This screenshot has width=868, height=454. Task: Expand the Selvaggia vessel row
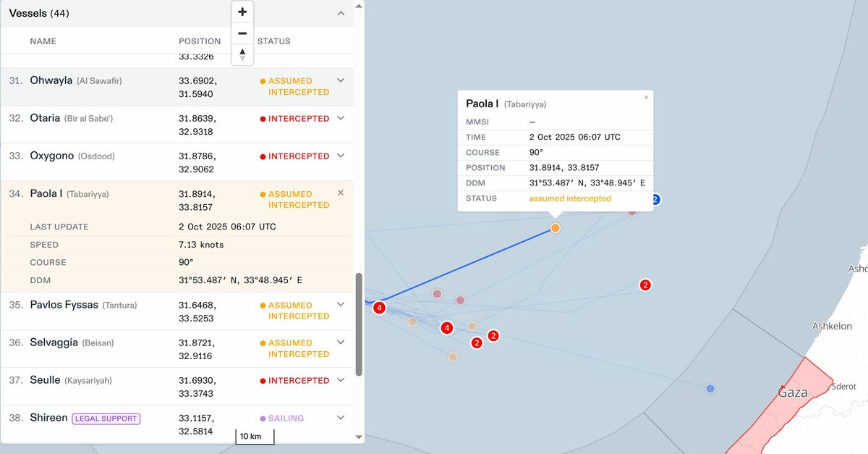(341, 342)
